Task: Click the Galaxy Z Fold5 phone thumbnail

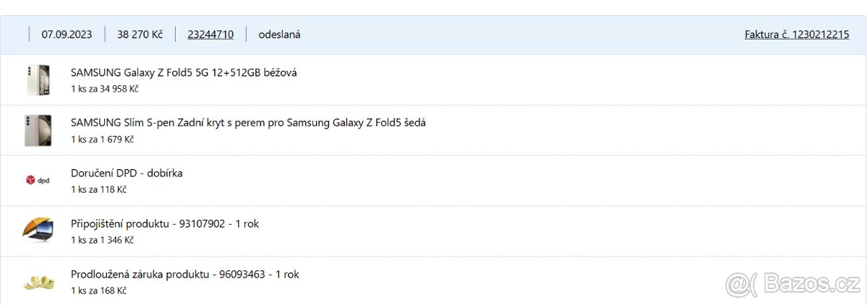Action: click(x=37, y=80)
